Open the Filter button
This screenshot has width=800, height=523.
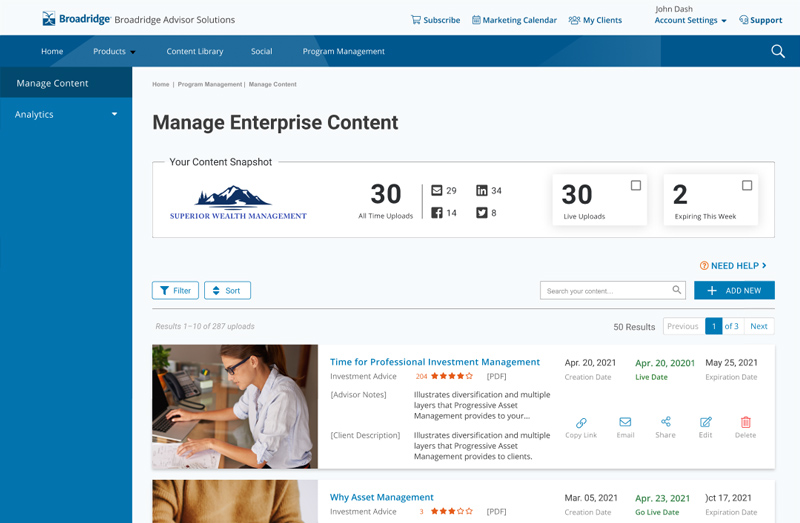coord(175,290)
